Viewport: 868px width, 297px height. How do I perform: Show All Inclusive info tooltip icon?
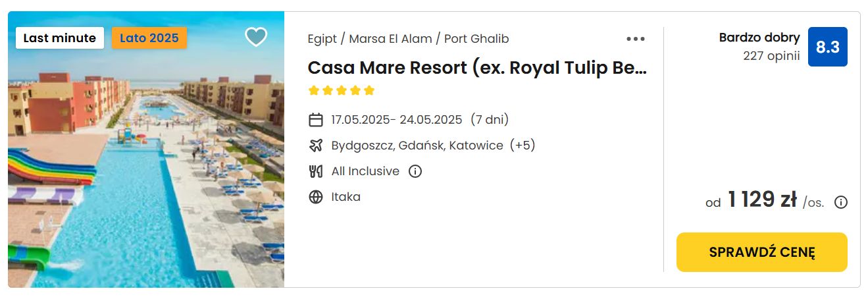point(415,171)
